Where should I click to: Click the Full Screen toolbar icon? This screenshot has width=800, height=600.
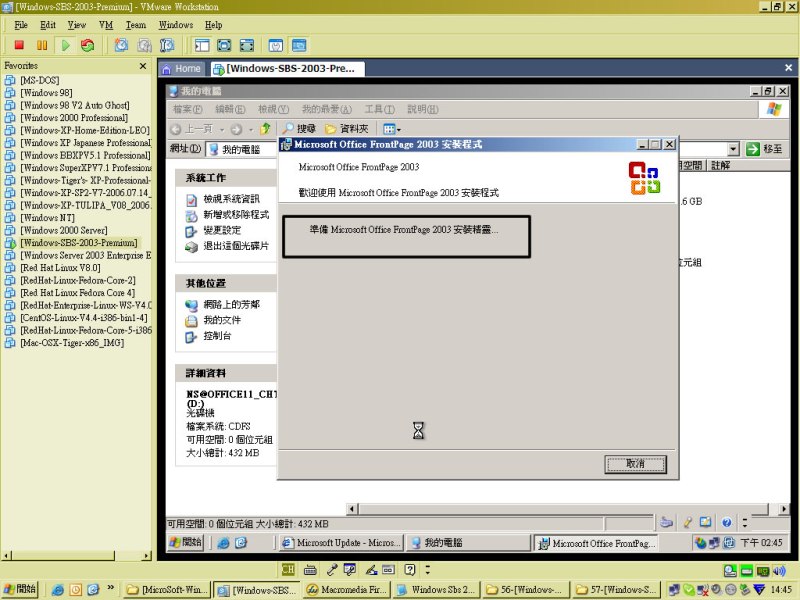point(224,45)
